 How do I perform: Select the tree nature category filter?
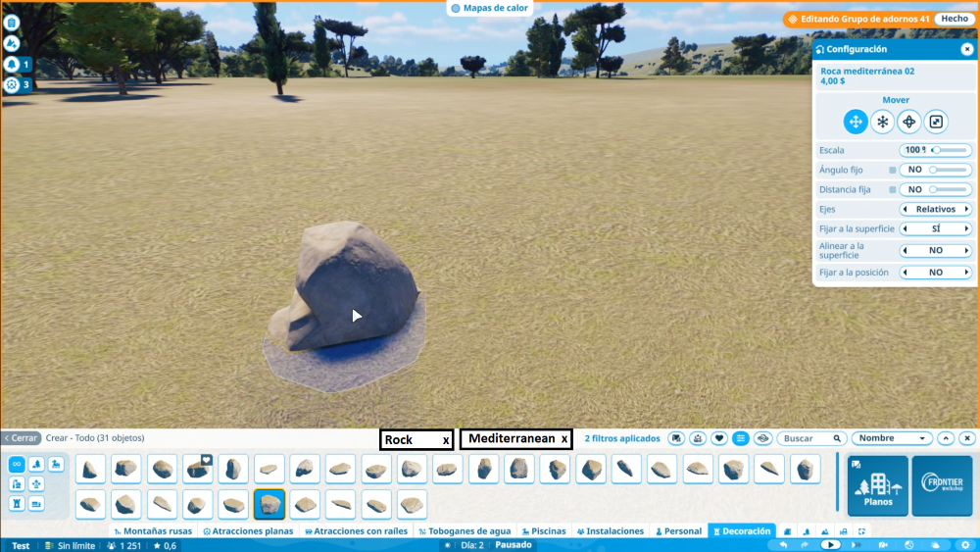coord(36,464)
